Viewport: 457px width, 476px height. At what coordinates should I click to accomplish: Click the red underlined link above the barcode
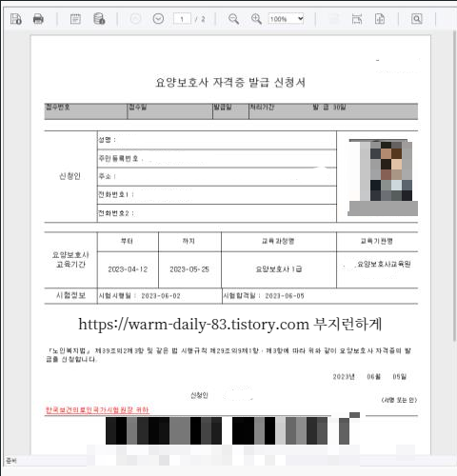(x=97, y=410)
